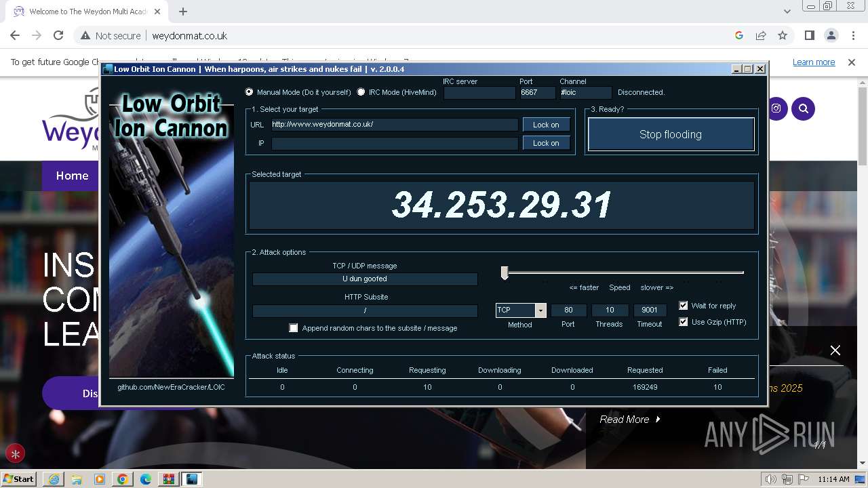This screenshot has width=868, height=488.
Task: Click the Not secure warning icon
Action: click(85, 36)
